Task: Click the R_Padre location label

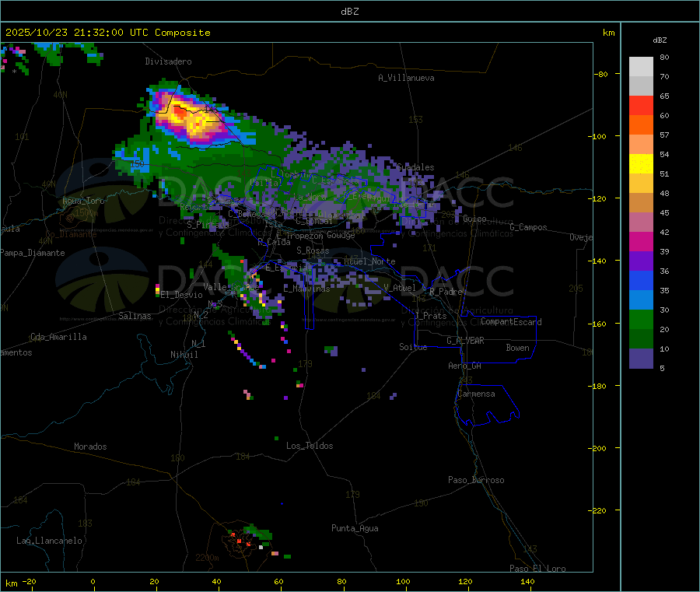Action: 446,292
